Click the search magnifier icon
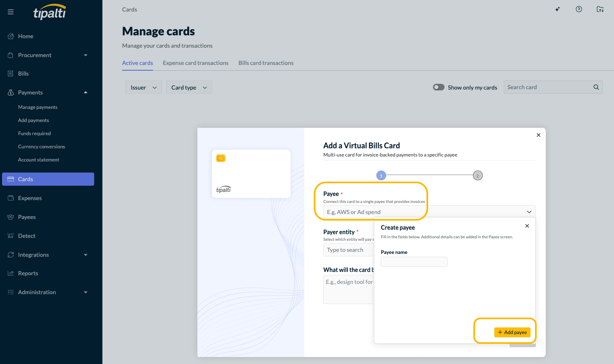Viewport: 614px width, 364px height. tap(596, 87)
